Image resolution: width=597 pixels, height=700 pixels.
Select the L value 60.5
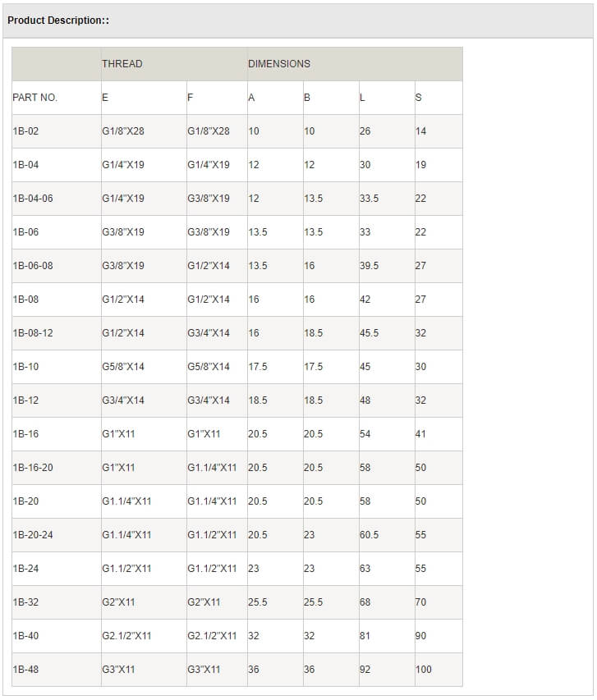point(369,535)
